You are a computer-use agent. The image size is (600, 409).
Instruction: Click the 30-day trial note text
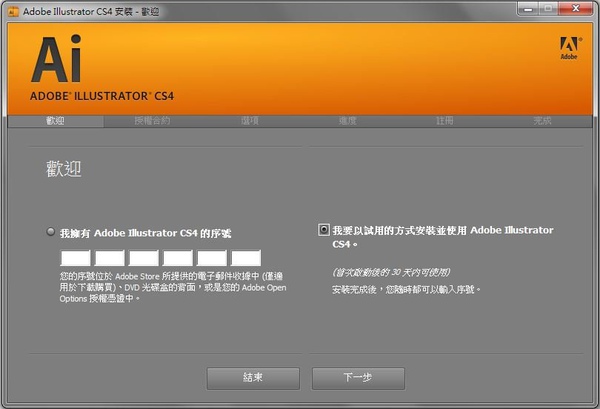click(391, 272)
